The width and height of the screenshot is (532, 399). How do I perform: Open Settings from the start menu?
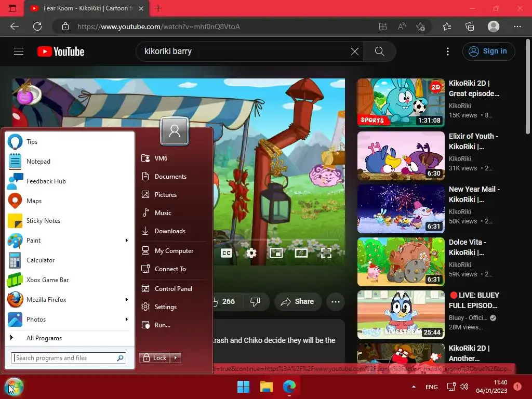click(x=173, y=307)
